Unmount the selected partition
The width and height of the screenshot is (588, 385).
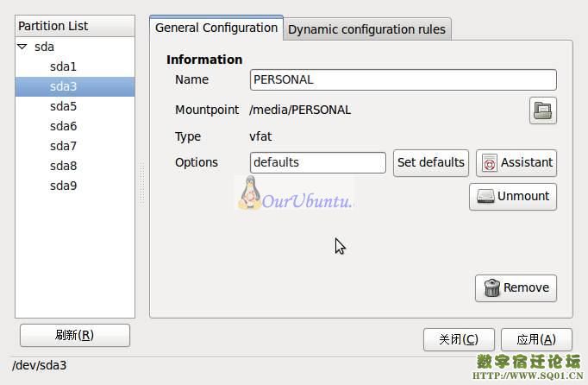click(513, 197)
